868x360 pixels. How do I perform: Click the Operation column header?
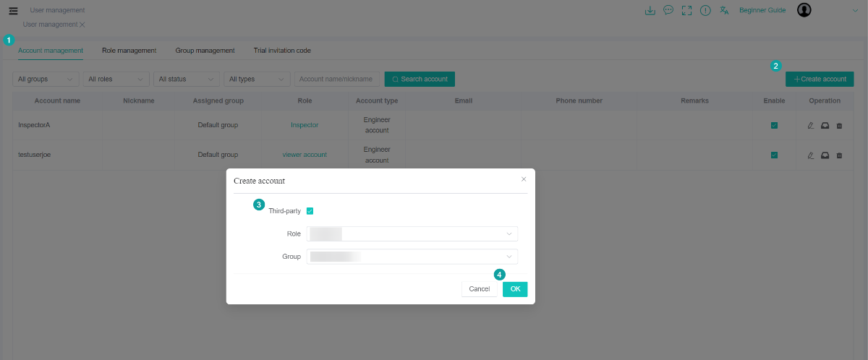(825, 100)
